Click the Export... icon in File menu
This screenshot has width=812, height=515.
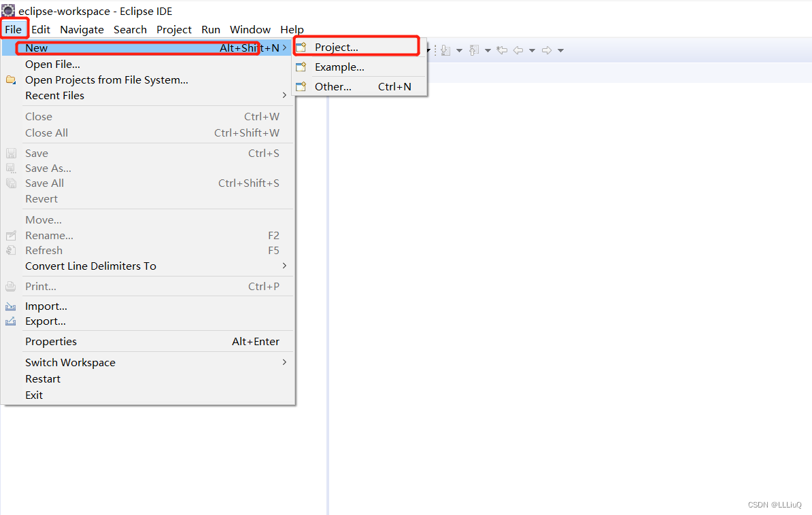click(11, 321)
